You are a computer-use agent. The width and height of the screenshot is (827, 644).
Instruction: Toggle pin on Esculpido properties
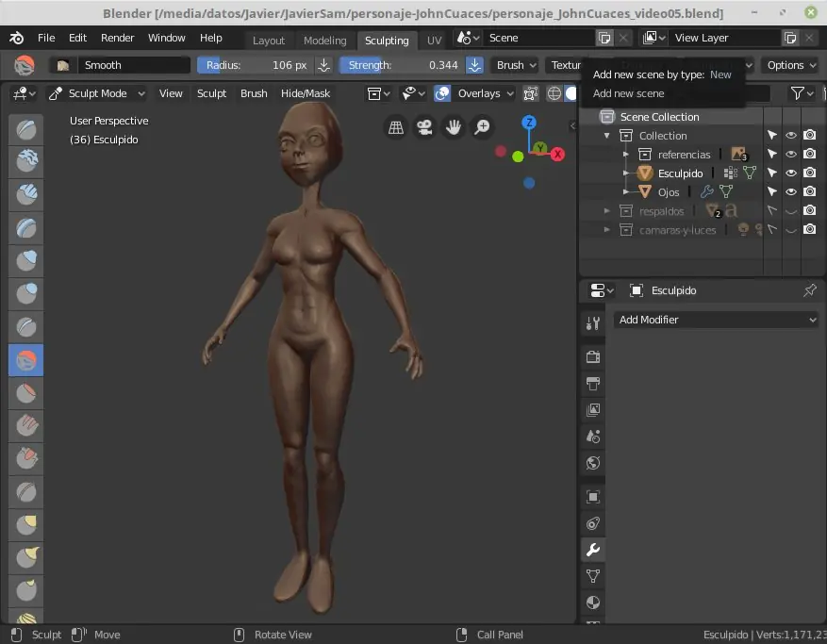click(x=810, y=290)
